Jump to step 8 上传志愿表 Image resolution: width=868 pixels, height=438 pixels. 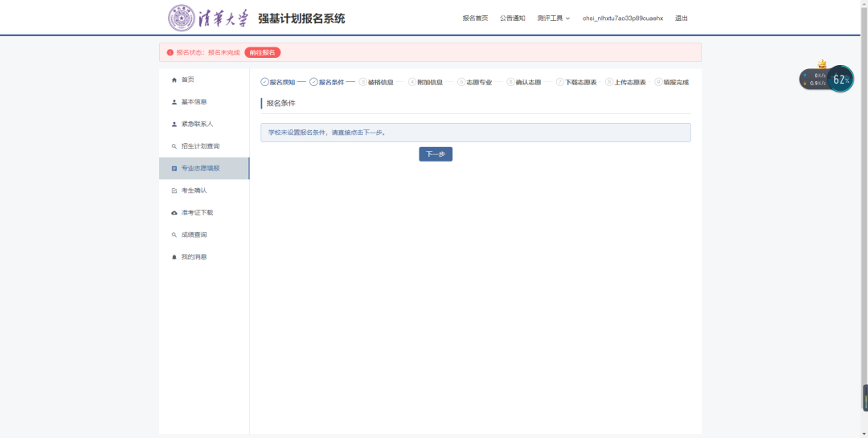click(x=625, y=82)
